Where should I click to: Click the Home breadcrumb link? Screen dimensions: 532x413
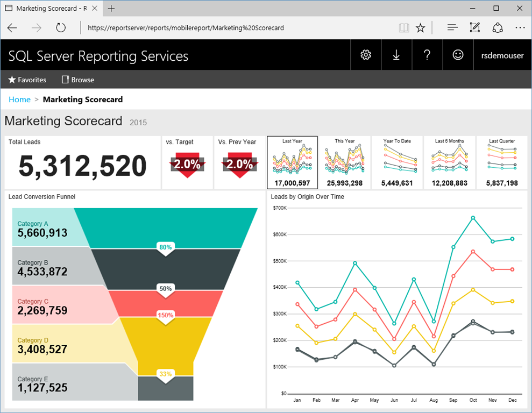pos(19,99)
